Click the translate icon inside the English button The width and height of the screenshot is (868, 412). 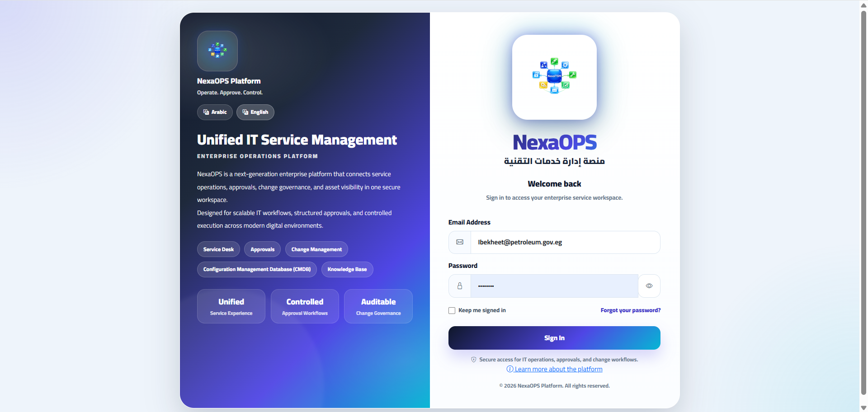(245, 112)
